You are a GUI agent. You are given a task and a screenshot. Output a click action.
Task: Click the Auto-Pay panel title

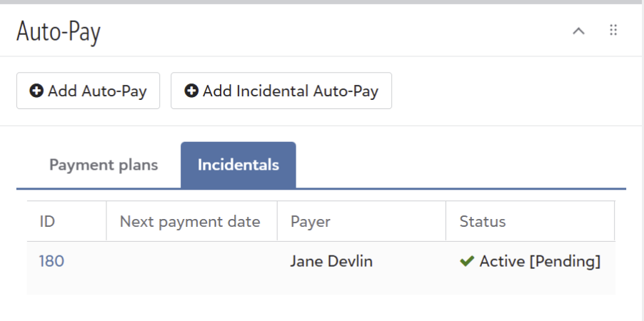59,31
